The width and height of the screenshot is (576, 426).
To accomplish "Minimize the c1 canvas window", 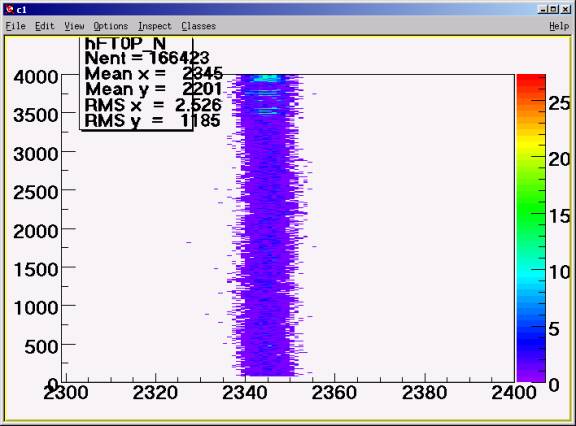I will pyautogui.click(x=543, y=9).
